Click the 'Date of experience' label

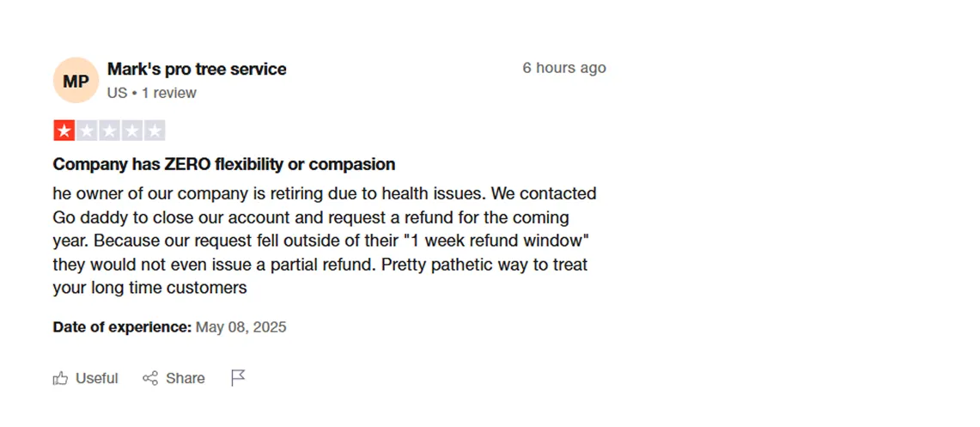coord(122,327)
